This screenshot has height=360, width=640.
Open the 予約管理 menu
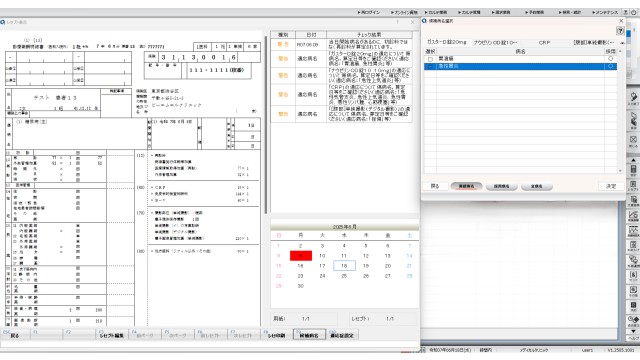(x=534, y=12)
